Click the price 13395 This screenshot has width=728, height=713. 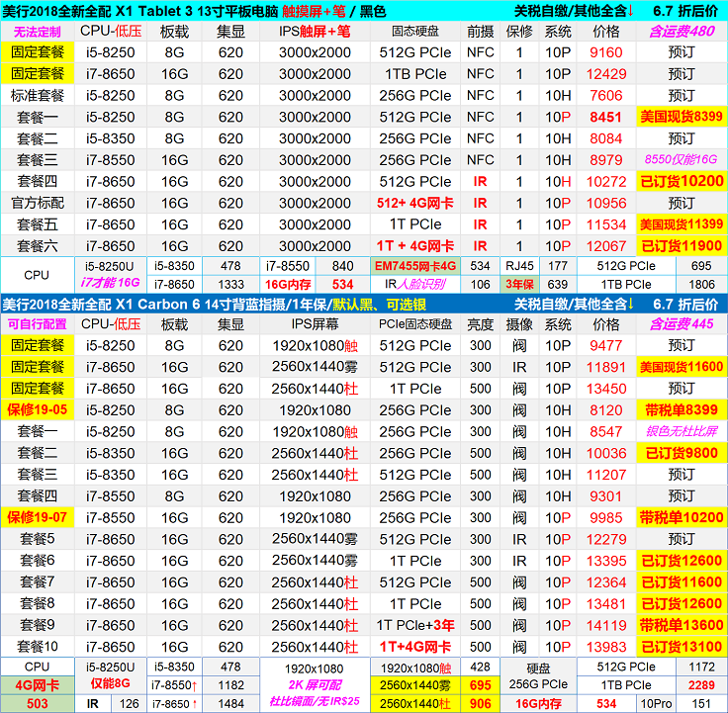[x=606, y=561]
